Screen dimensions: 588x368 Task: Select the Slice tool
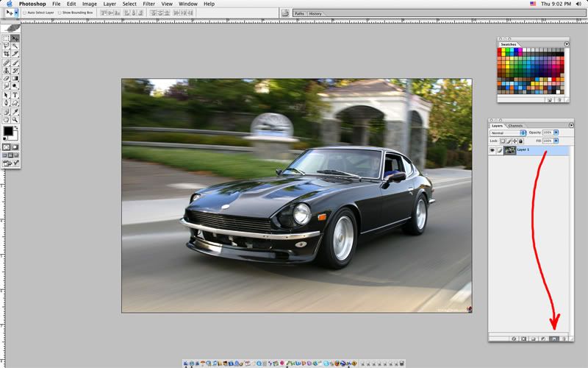15,54
